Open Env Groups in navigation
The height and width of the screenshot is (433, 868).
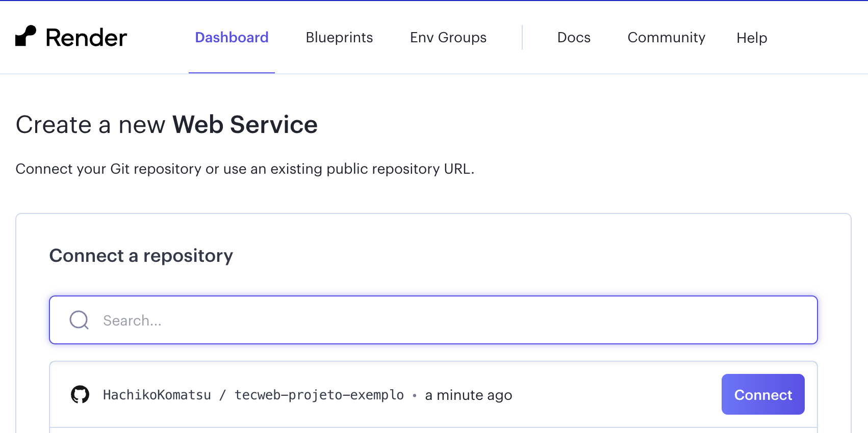pyautogui.click(x=448, y=38)
